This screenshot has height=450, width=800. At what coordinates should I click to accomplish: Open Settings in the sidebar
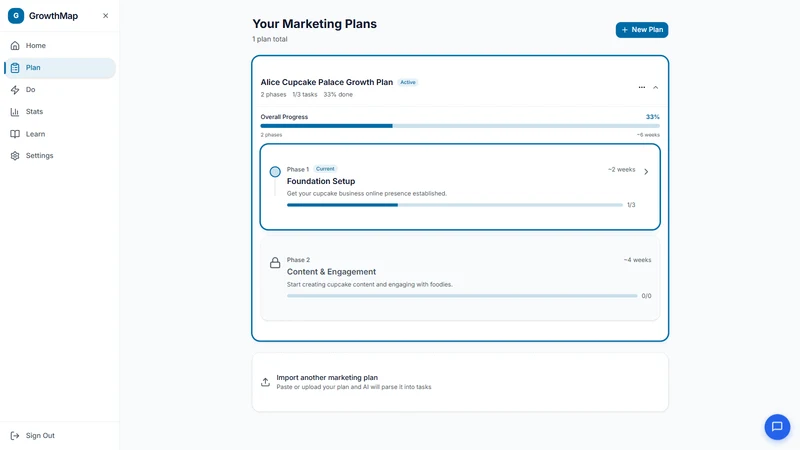point(60,156)
